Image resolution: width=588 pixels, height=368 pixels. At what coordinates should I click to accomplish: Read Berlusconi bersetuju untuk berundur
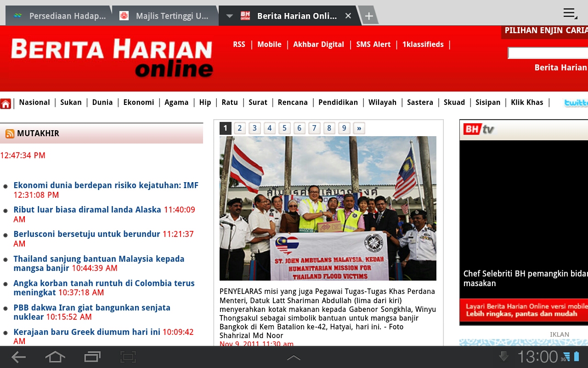coord(87,234)
